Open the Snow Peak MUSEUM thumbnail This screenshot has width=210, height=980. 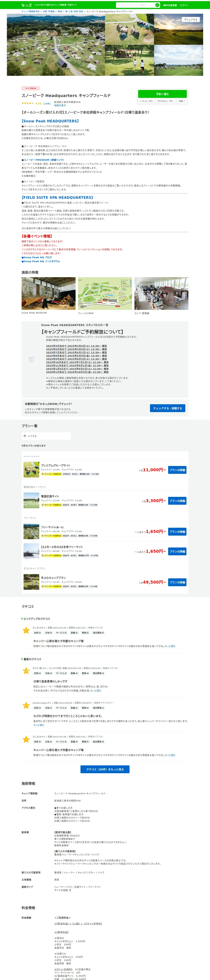click(48, 293)
